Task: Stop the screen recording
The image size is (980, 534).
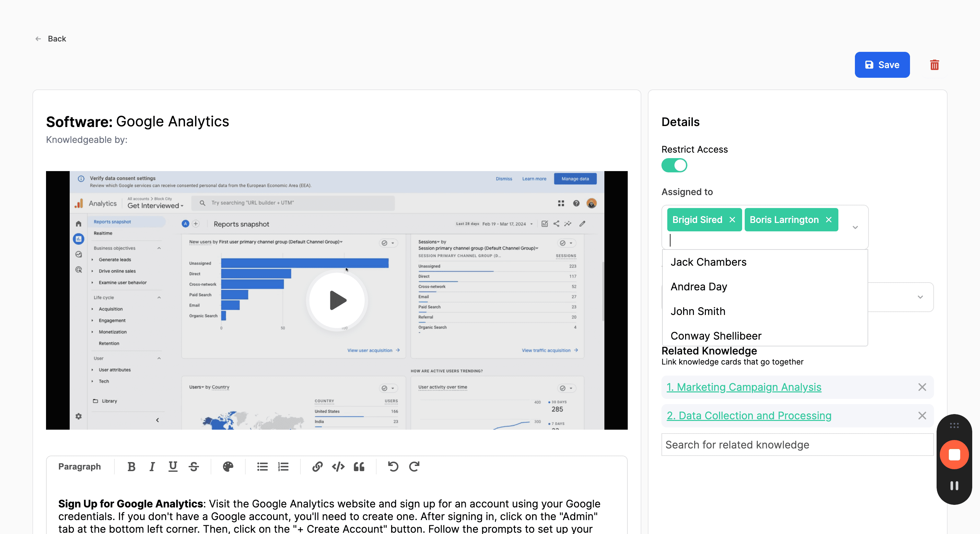Action: [954, 455]
